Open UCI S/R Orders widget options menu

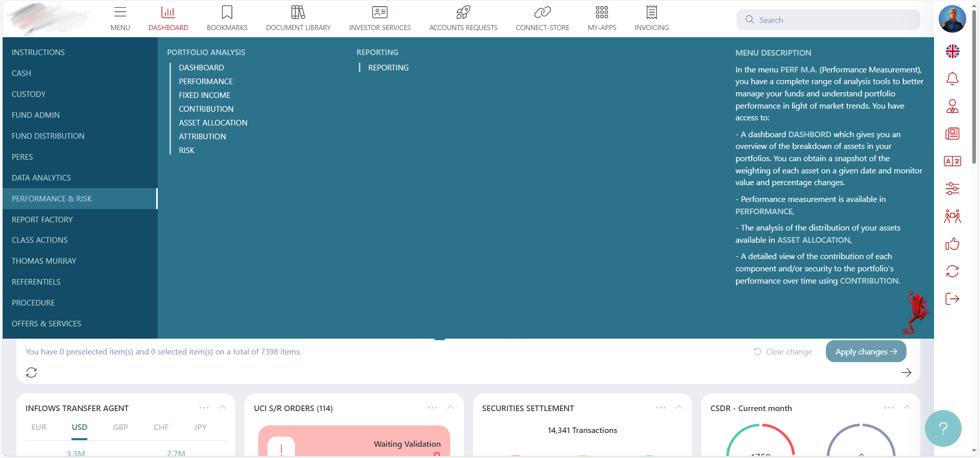coord(432,408)
